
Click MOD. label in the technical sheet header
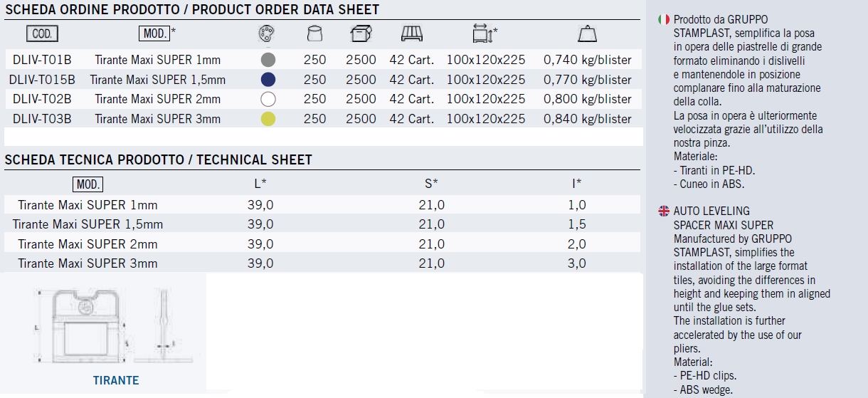[x=88, y=185]
